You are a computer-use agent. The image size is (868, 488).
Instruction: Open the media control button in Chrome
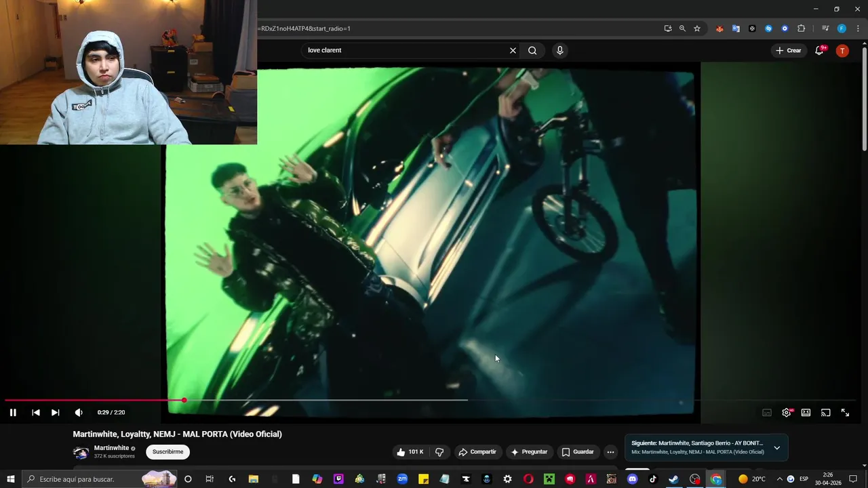pyautogui.click(x=825, y=28)
